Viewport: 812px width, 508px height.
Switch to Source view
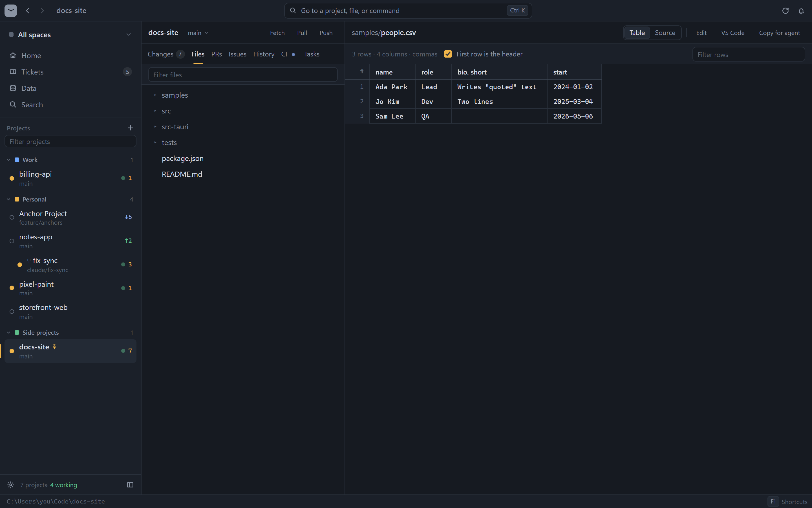[665, 33]
